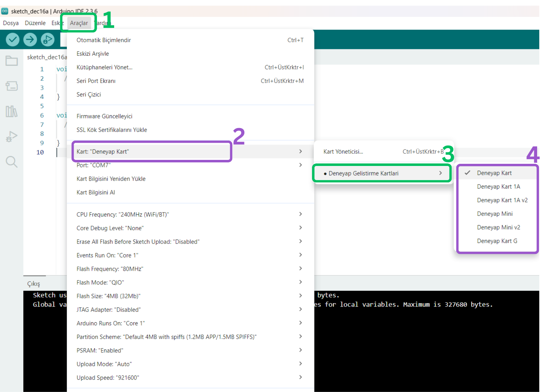Screen dimensions: 545x392
Task: Open Seri Port Ekranı
Action: pos(190,81)
